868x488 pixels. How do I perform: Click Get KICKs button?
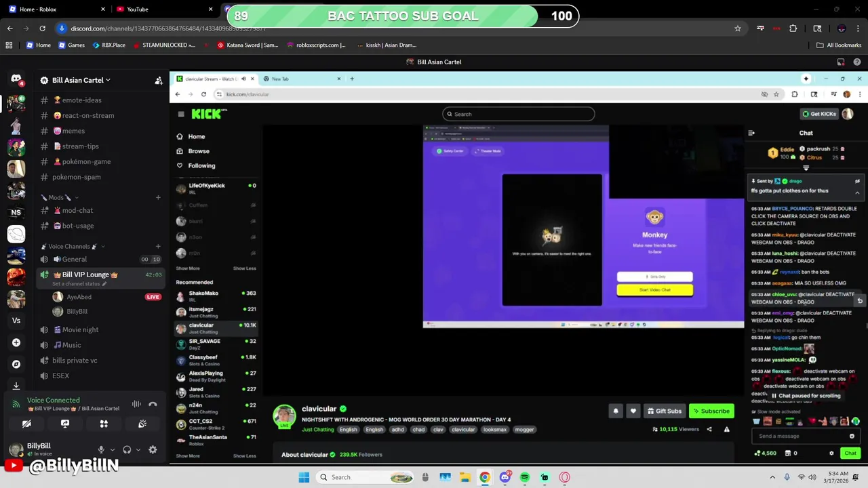point(819,114)
